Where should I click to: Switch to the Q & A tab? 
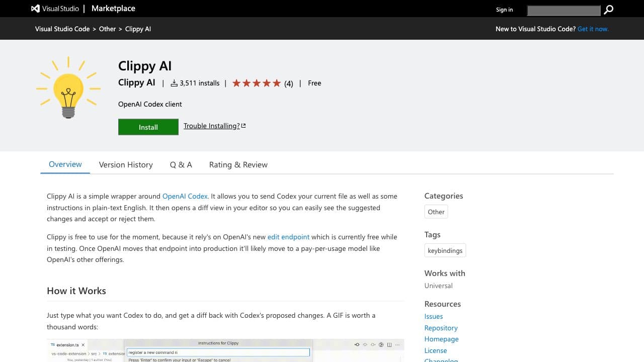pos(181,164)
